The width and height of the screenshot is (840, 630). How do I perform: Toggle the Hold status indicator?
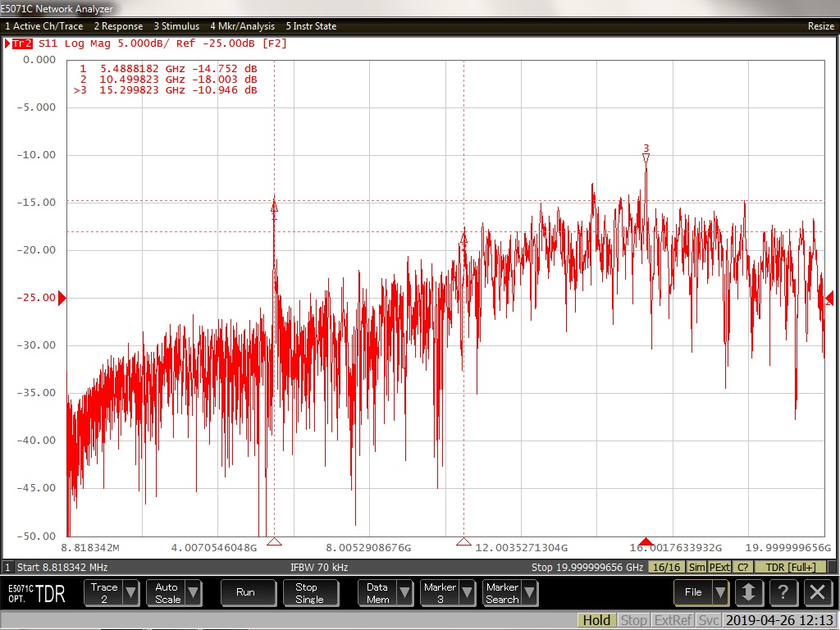pyautogui.click(x=596, y=620)
